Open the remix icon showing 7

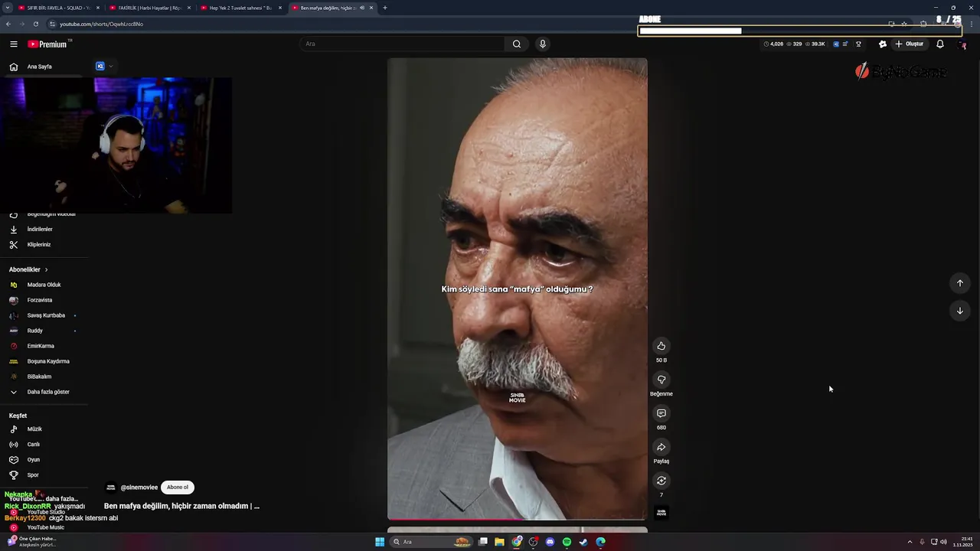pyautogui.click(x=661, y=481)
